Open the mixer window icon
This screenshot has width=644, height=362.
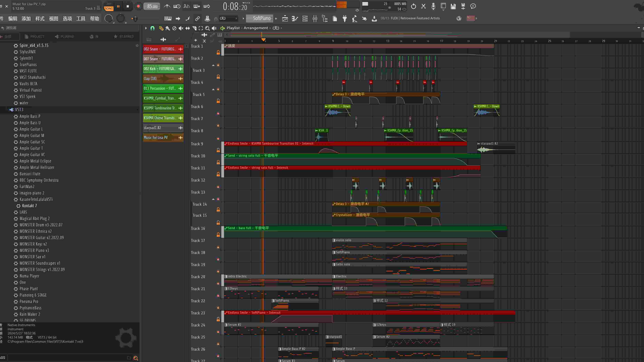(315, 18)
